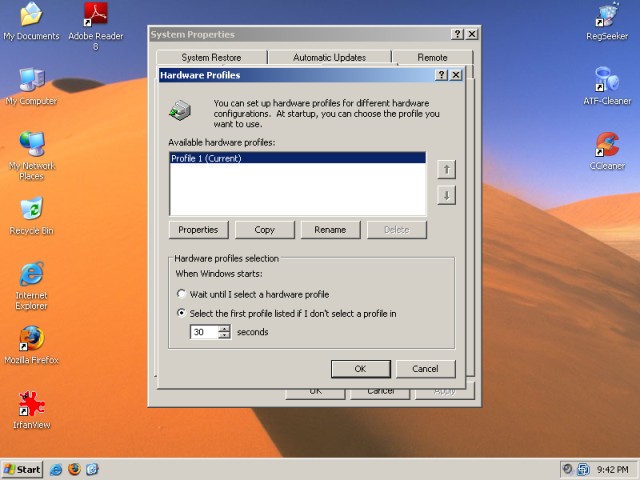Select the My Computer desktop icon

pyautogui.click(x=31, y=87)
